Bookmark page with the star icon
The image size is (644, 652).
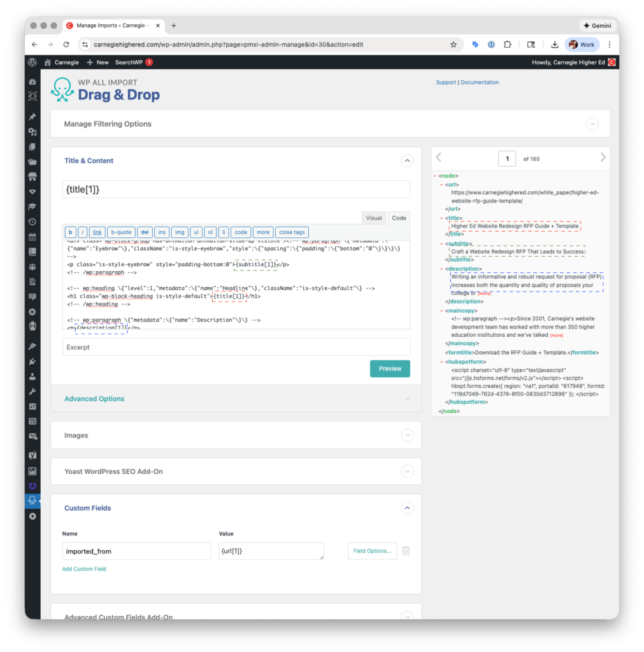click(453, 45)
